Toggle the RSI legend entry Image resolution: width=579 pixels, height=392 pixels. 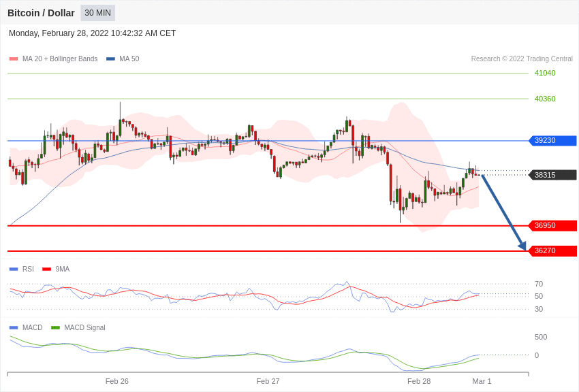[x=22, y=269]
